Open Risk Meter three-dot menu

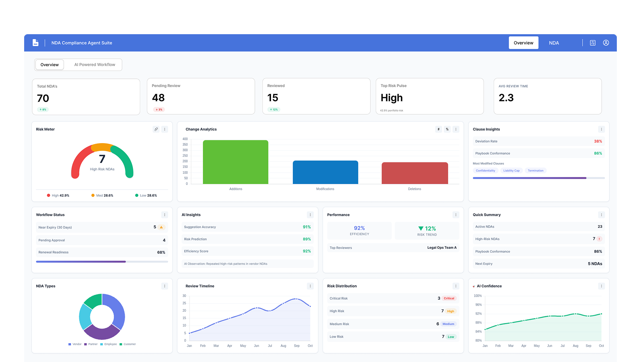point(165,129)
